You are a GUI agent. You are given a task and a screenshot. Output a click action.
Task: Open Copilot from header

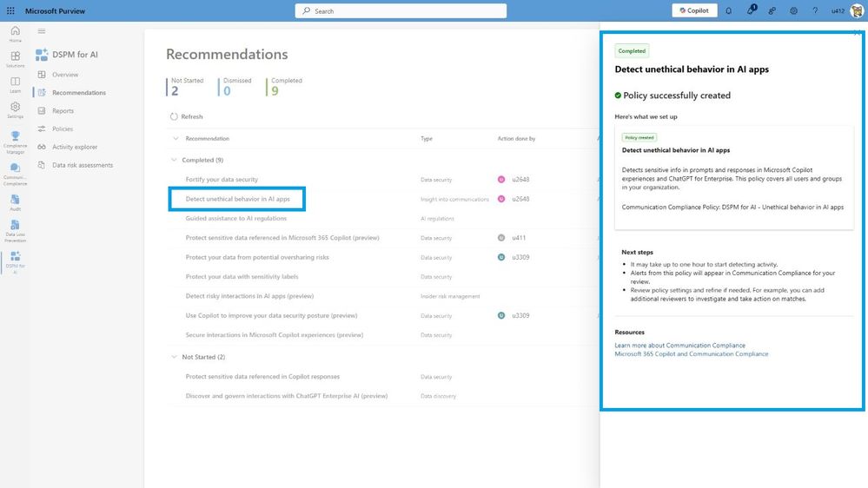pyautogui.click(x=694, y=10)
